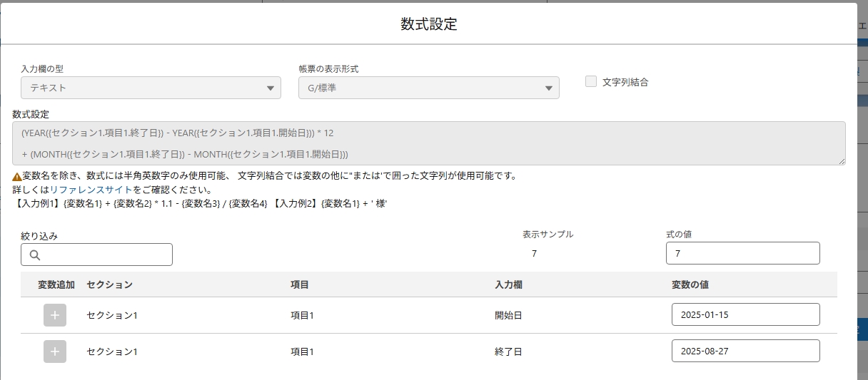Click the 式の値 field showing 7
868x380 pixels.
point(742,253)
